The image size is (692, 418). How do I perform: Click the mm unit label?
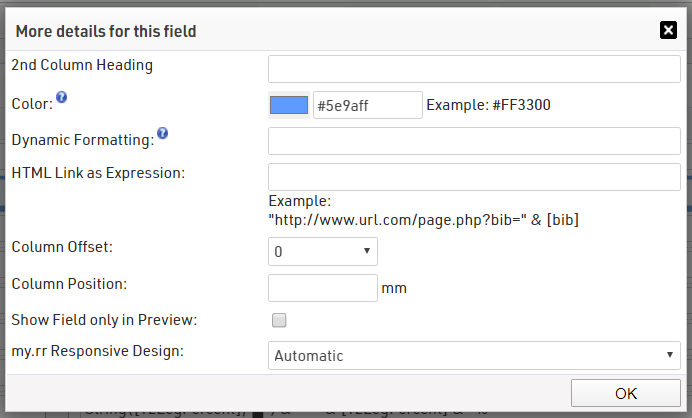tap(394, 289)
